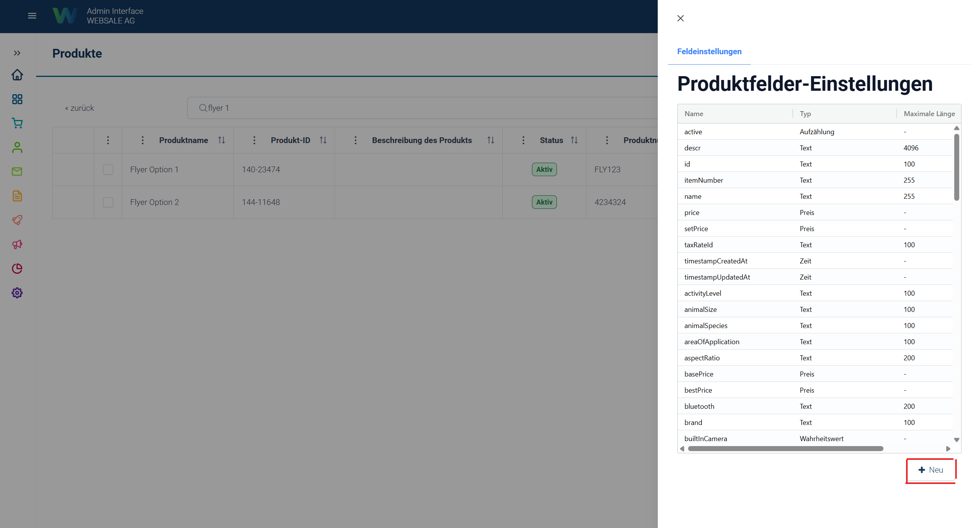The image size is (980, 528).
Task: Click the scroll down arrow in fields table
Action: [x=957, y=440]
